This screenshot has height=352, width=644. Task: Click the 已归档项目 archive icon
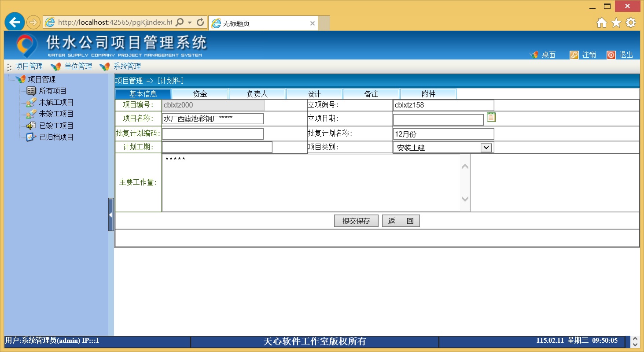pyautogui.click(x=31, y=137)
